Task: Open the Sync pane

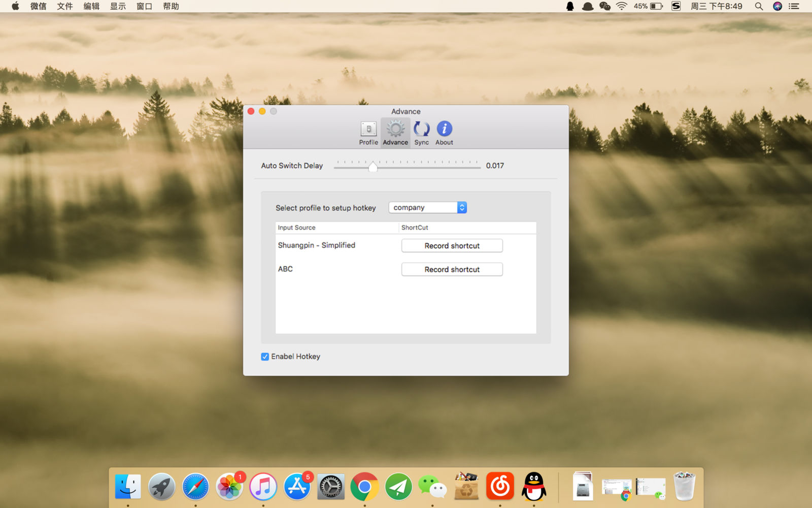Action: pos(421,133)
